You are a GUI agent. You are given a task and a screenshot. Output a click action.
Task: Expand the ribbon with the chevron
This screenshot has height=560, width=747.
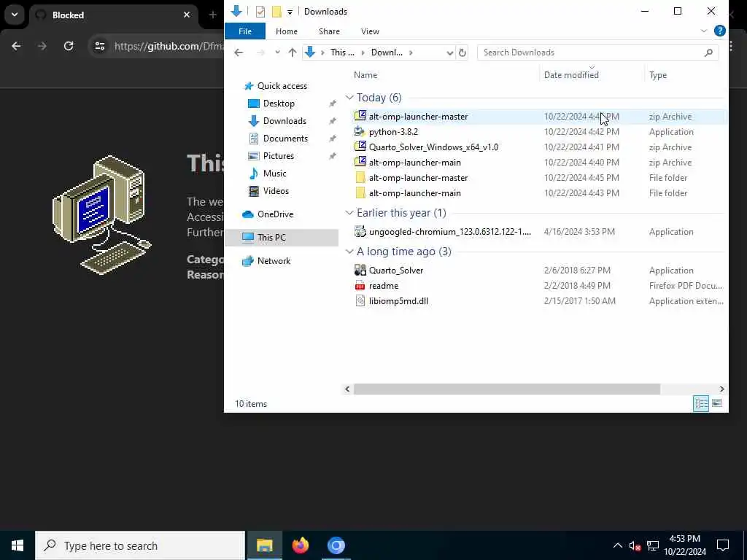(704, 31)
